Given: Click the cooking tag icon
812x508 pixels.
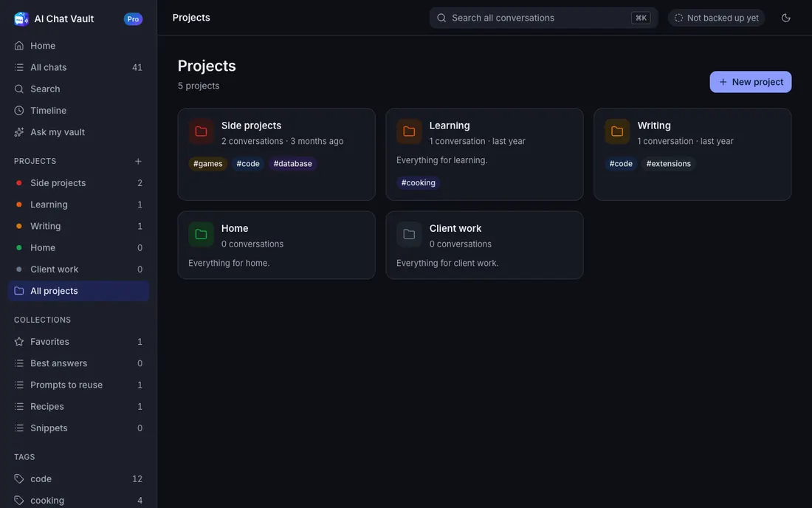Looking at the screenshot, I should tap(19, 500).
